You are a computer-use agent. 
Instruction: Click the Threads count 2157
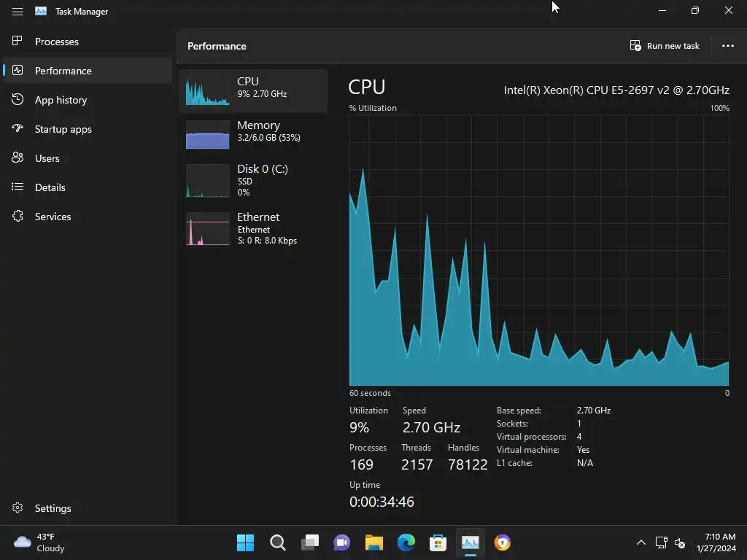[x=417, y=464]
